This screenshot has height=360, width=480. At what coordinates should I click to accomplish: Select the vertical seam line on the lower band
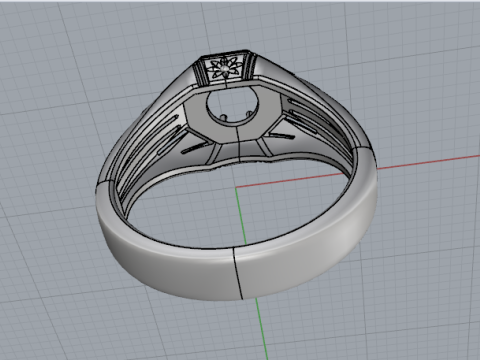pos(238,273)
